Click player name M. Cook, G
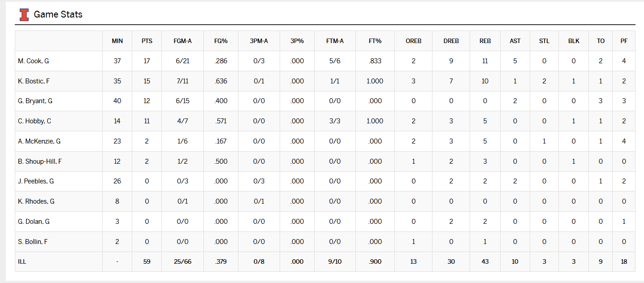 [34, 61]
